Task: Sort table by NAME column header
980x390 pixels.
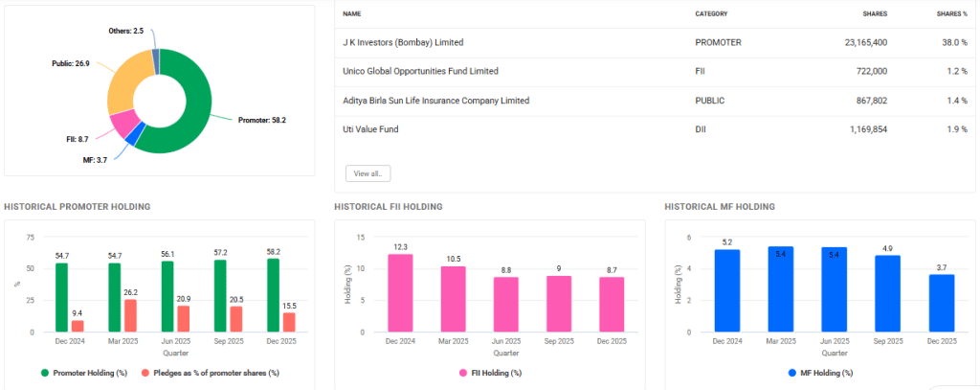Action: [351, 13]
